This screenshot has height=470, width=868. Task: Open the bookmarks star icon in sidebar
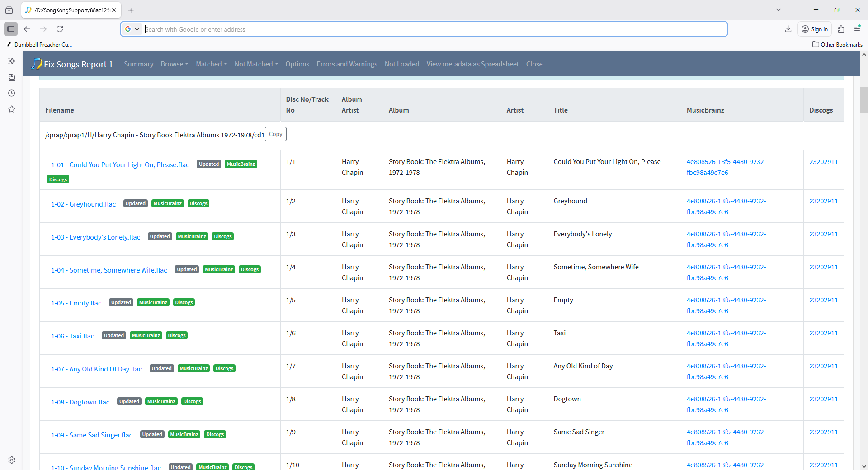(x=12, y=109)
